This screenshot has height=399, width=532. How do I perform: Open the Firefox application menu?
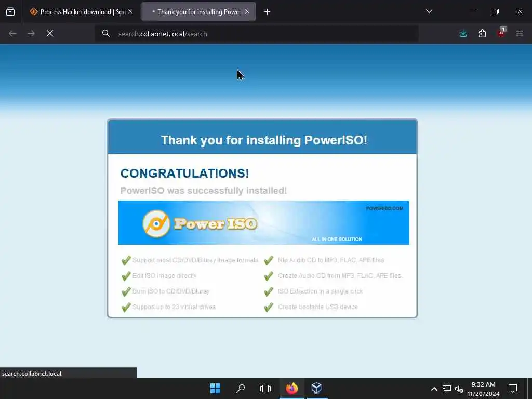520,34
